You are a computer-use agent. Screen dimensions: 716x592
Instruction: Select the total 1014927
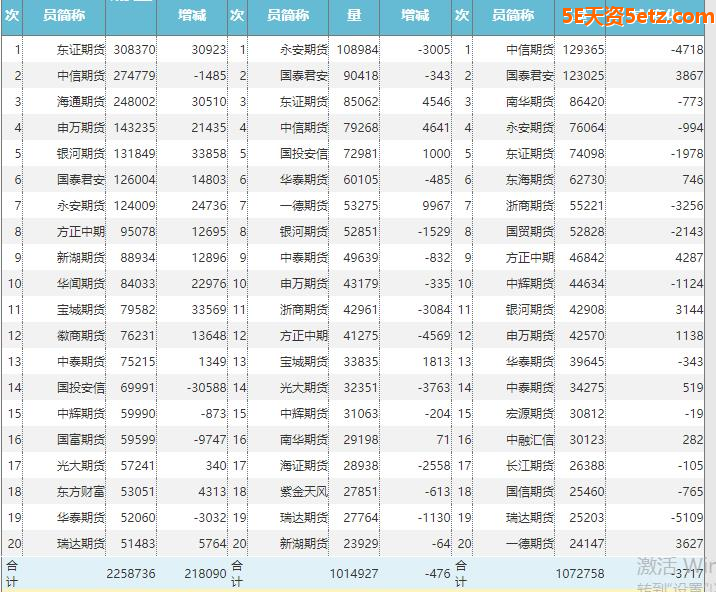point(354,574)
